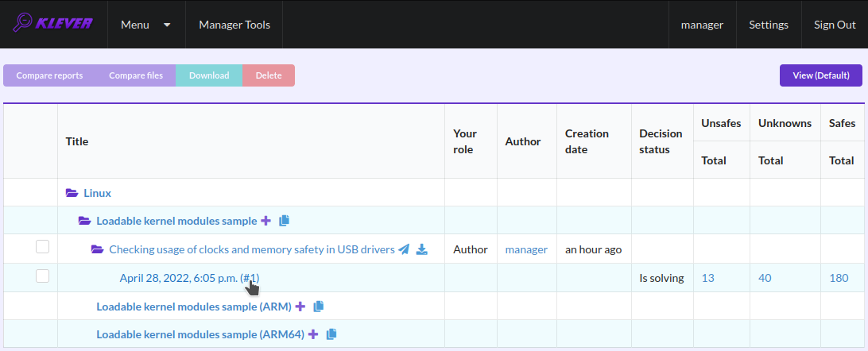Click the Safes column header

[x=842, y=123]
